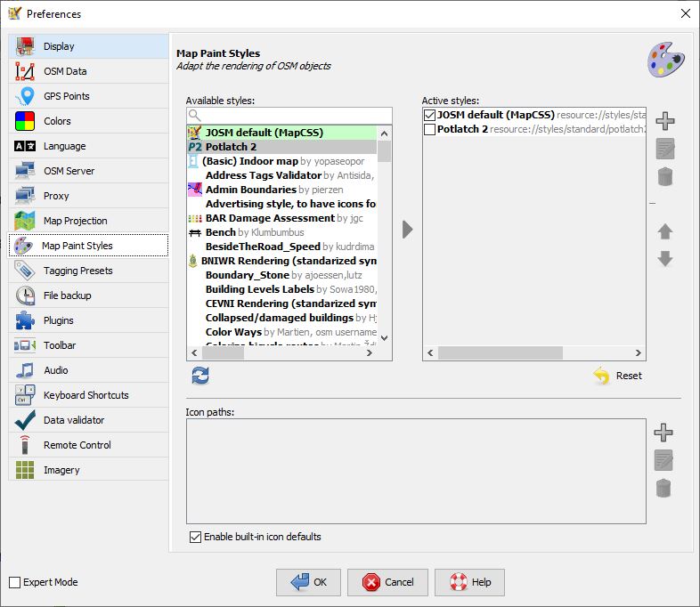Viewport: 700px width, 607px height.
Task: Click the active styles horizontal scrollbar thumb
Action: [x=501, y=352]
